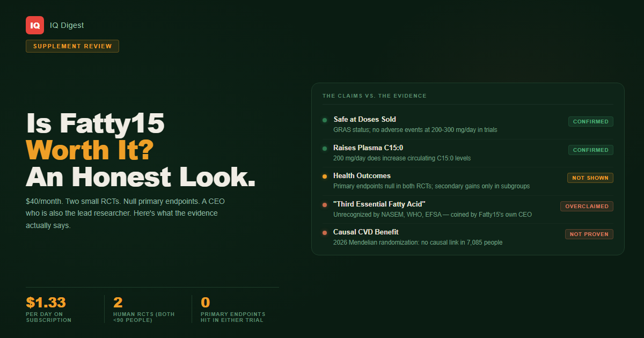Click green dot beside Raises Plasma C15:0
The image size is (644, 338).
325,149
